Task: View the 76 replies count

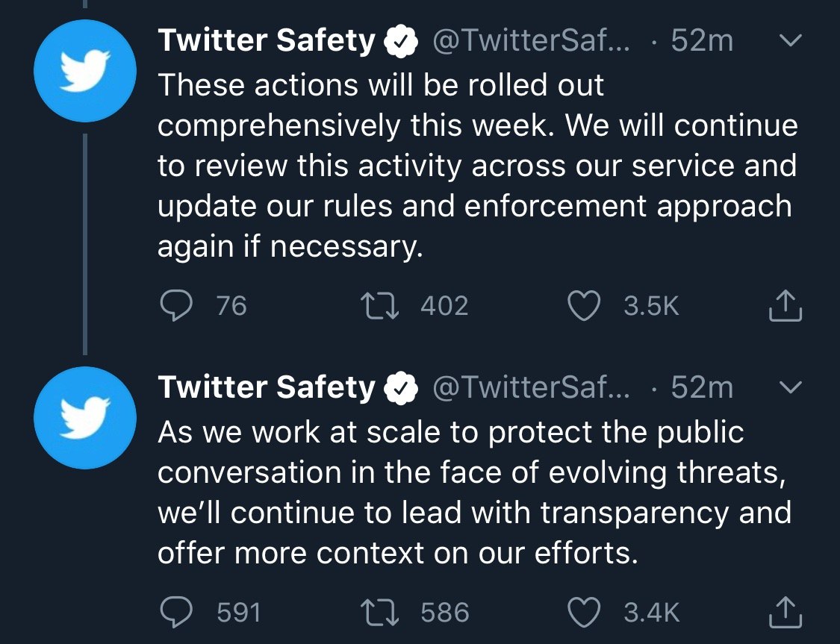Action: click(x=231, y=306)
